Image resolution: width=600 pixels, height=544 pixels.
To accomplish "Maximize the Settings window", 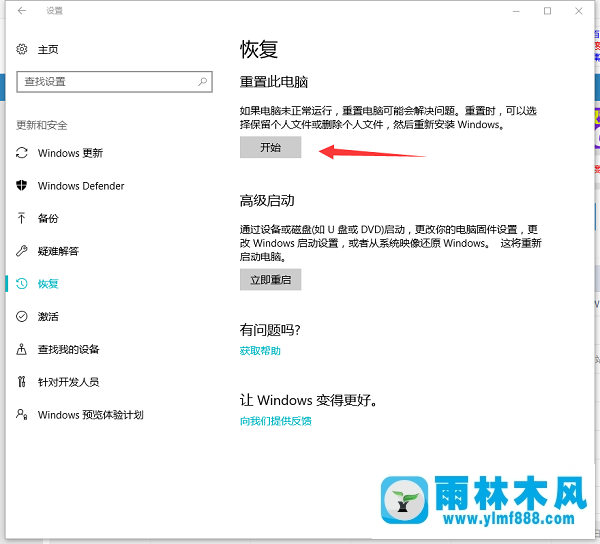I will (x=548, y=11).
